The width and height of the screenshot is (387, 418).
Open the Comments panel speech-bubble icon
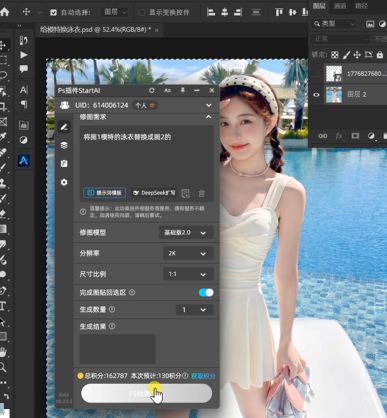coord(24,69)
